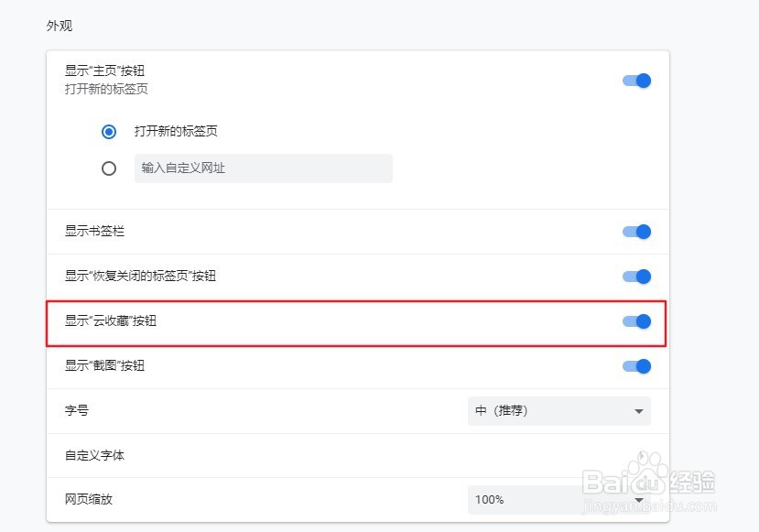Screen dimensions: 759x532
Task: Click the 显示书签栏 label text
Action: pyautogui.click(x=94, y=232)
